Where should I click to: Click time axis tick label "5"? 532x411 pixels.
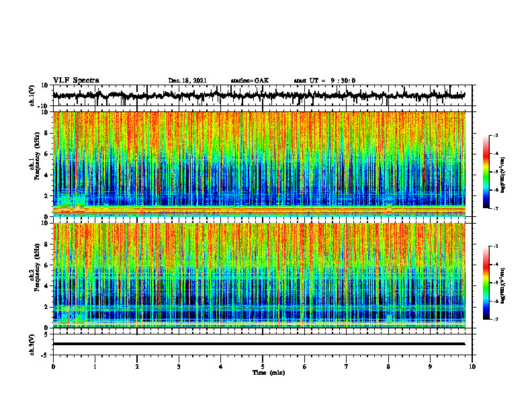263,367
